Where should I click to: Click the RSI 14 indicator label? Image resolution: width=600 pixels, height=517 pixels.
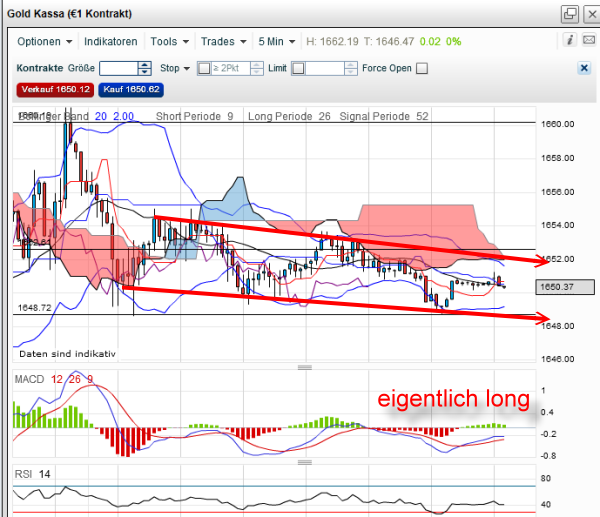pyautogui.click(x=33, y=474)
